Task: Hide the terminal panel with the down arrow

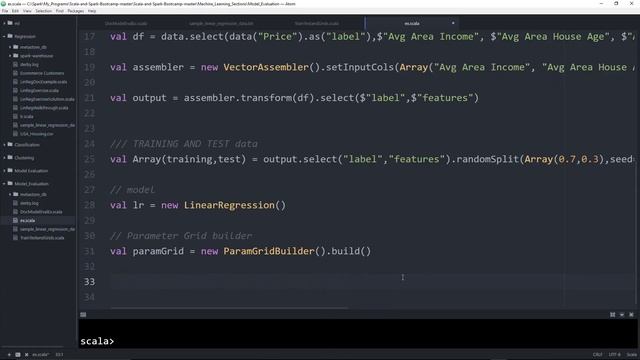Action: click(x=622, y=315)
